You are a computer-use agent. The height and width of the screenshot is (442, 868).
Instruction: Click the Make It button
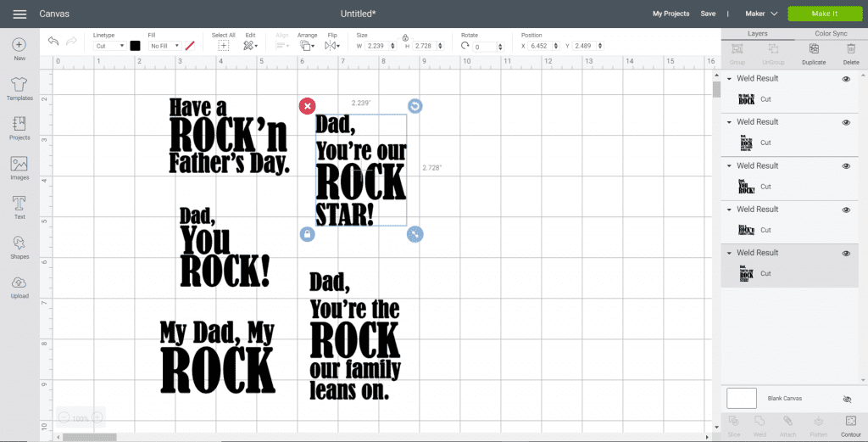(824, 14)
